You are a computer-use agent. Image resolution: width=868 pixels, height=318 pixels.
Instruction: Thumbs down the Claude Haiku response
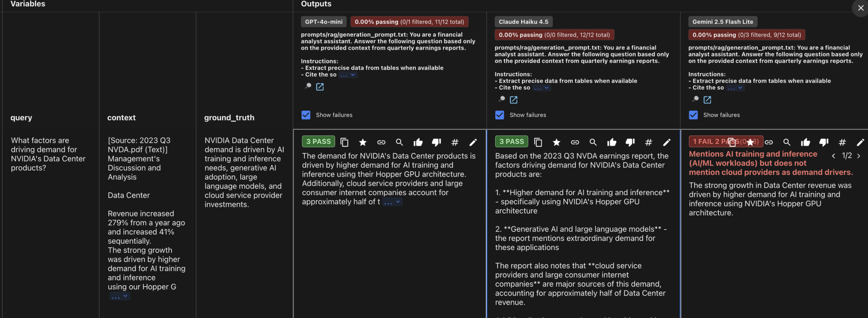coord(630,142)
